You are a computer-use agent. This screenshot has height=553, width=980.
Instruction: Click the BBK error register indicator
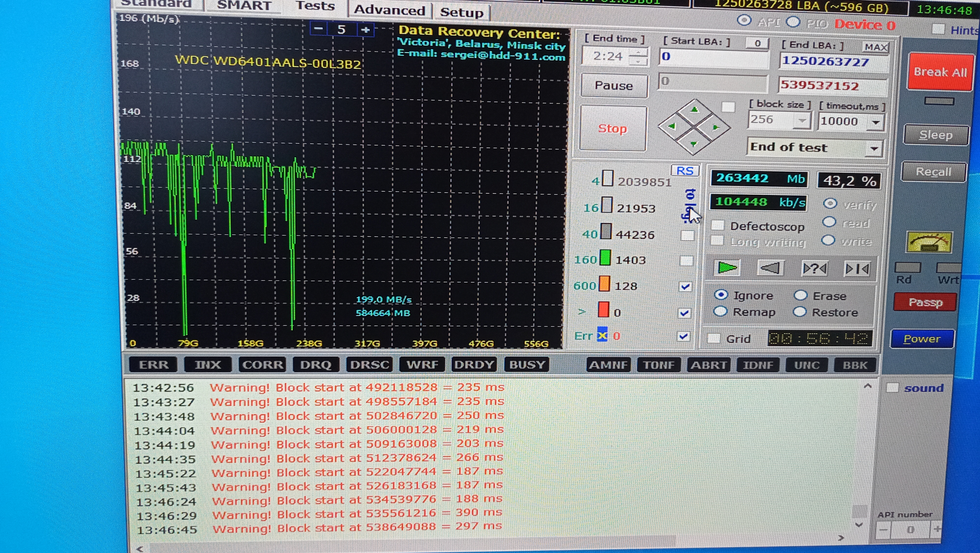pyautogui.click(x=855, y=365)
